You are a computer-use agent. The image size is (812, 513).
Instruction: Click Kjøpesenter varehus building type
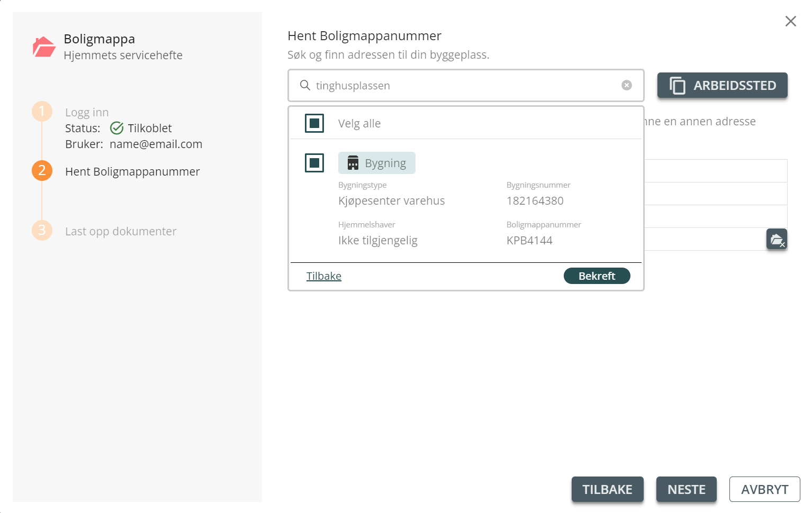tap(392, 201)
